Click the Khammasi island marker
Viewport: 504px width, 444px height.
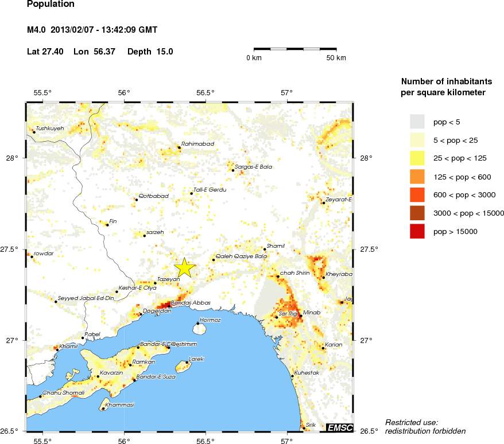coord(103,408)
